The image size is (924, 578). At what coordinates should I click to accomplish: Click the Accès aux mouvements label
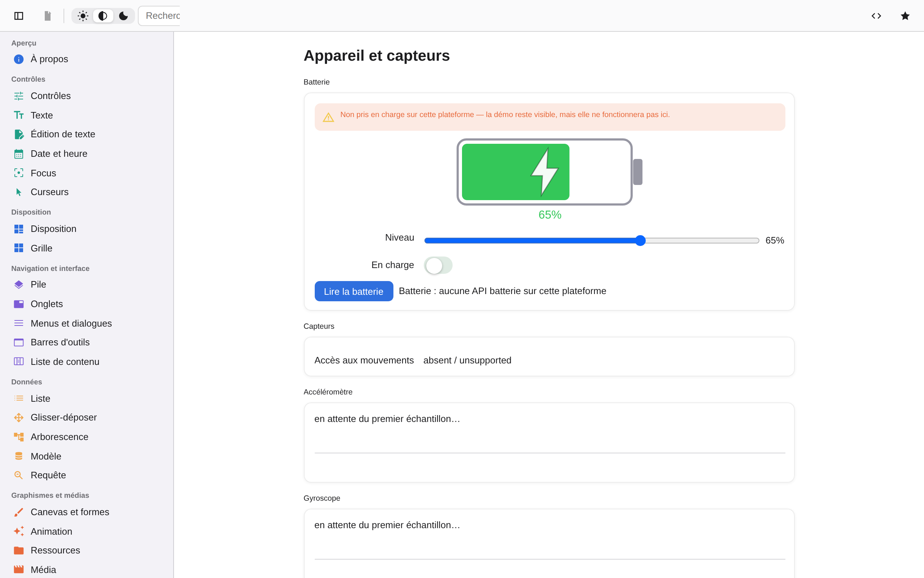point(364,361)
